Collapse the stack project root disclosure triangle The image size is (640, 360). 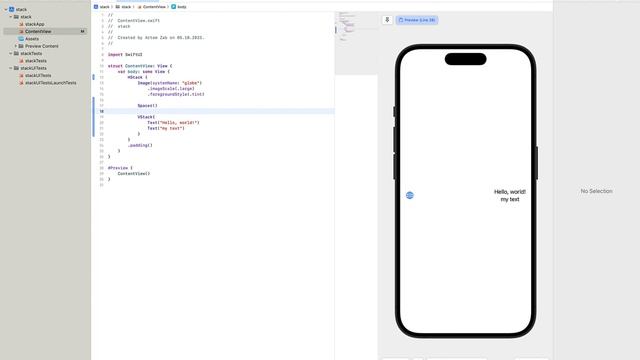coord(6,9)
